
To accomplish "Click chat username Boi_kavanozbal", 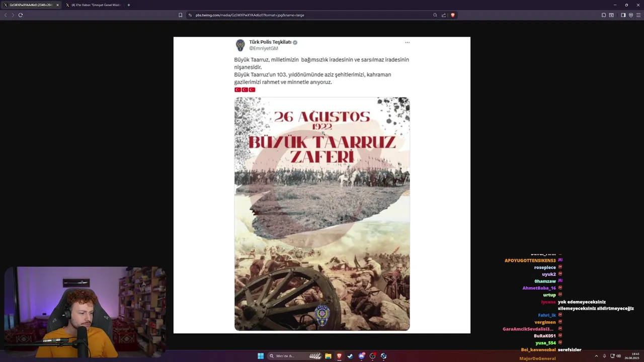I will (538, 350).
